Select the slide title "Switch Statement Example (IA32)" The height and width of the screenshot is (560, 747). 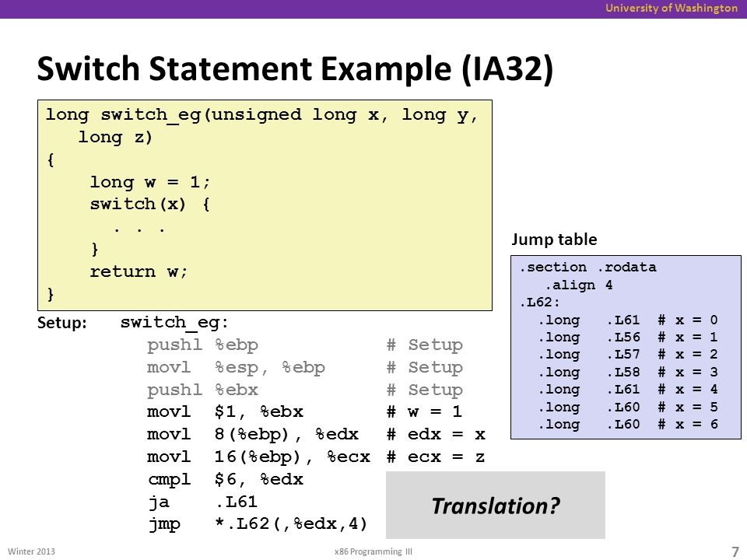[296, 69]
